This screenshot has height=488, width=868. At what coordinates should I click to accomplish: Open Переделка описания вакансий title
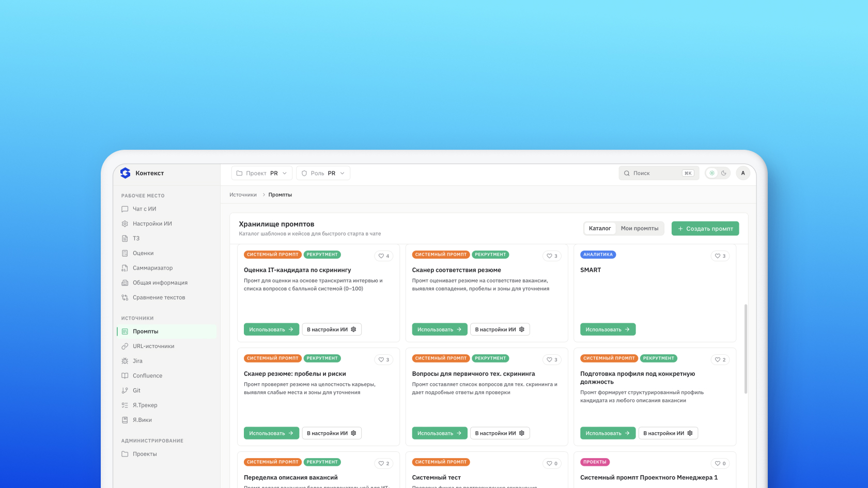click(x=291, y=478)
